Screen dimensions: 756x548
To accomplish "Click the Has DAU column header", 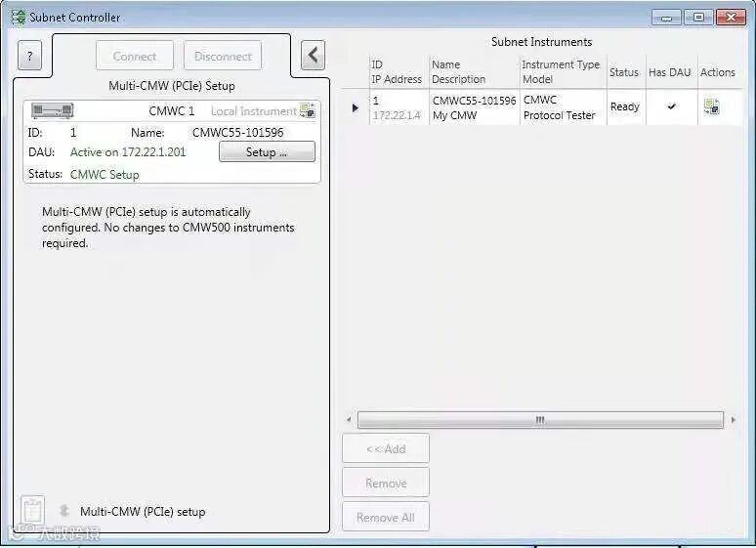I will pyautogui.click(x=670, y=72).
